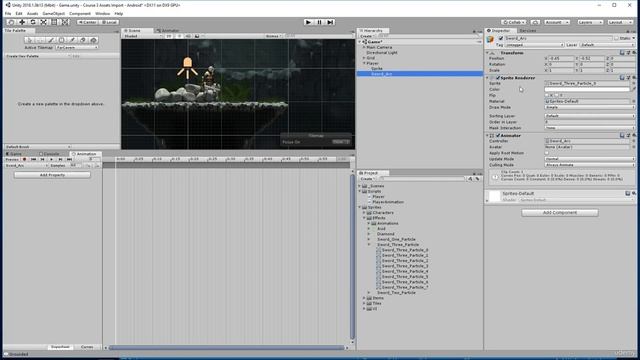Switch to the Animator tab

[x=168, y=31]
